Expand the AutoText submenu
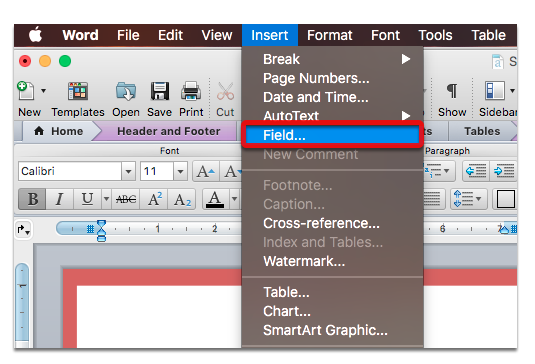Image resolution: width=535 pixels, height=364 pixels. 333,116
